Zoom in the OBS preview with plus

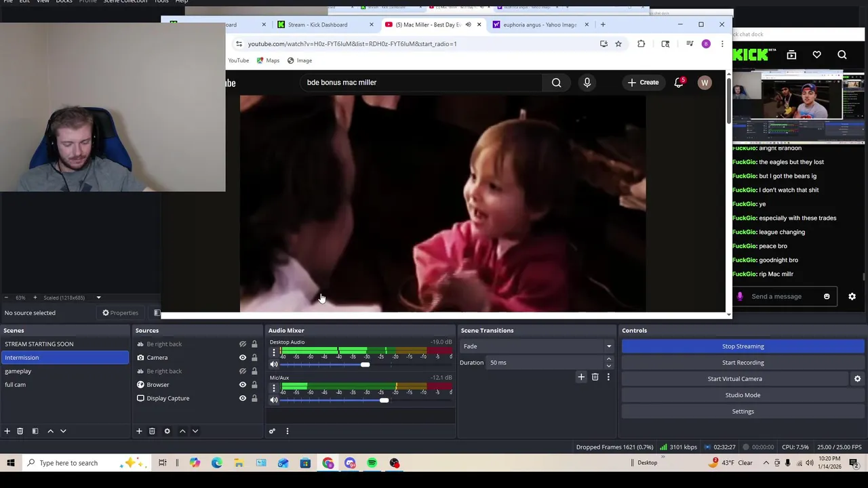(x=35, y=298)
